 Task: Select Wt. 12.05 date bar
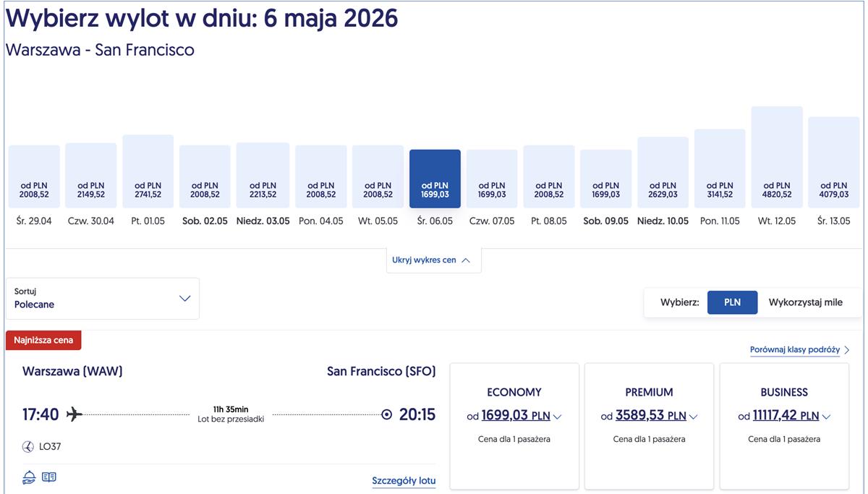pyautogui.click(x=777, y=158)
